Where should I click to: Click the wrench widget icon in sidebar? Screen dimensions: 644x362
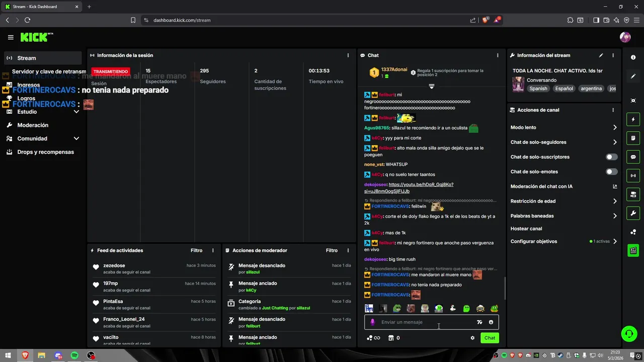(x=633, y=213)
